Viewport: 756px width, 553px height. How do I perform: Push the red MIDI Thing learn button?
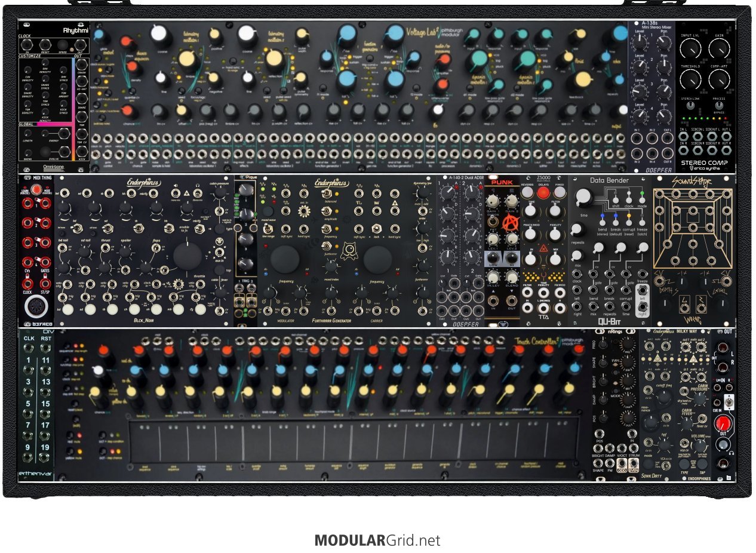pos(37,191)
